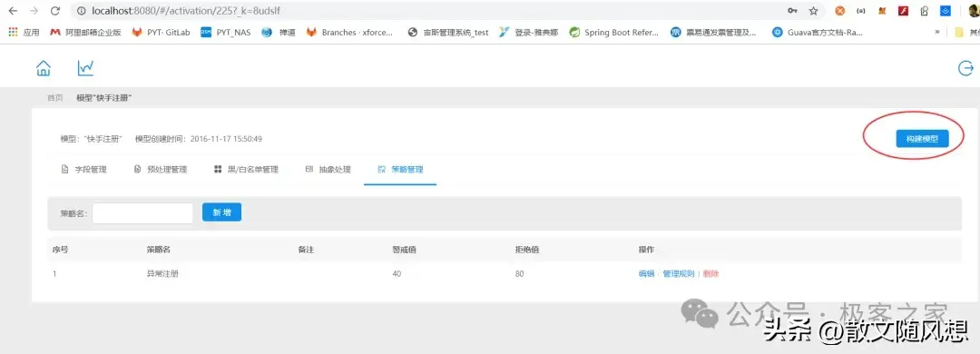980x354 pixels.
Task: Go to the home icon in app header
Action: click(44, 68)
